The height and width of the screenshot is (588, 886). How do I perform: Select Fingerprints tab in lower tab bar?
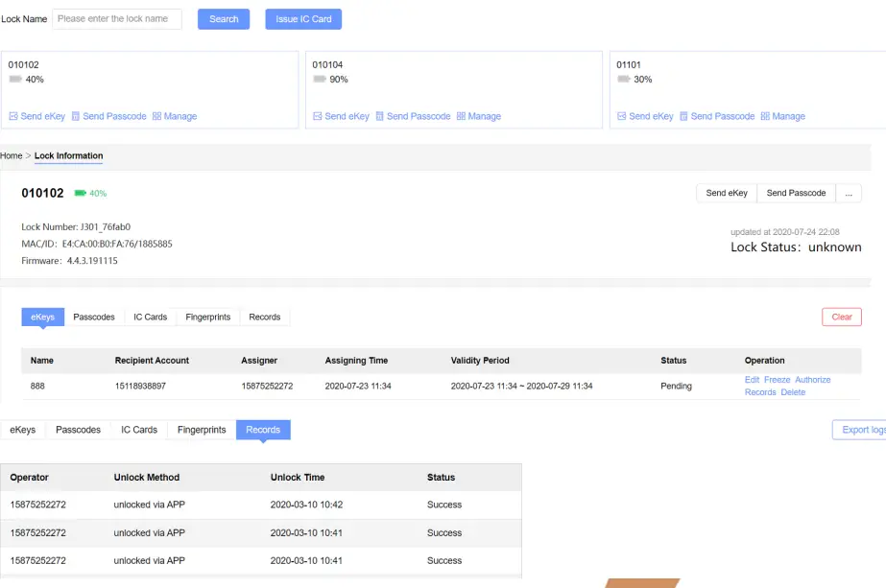[202, 430]
